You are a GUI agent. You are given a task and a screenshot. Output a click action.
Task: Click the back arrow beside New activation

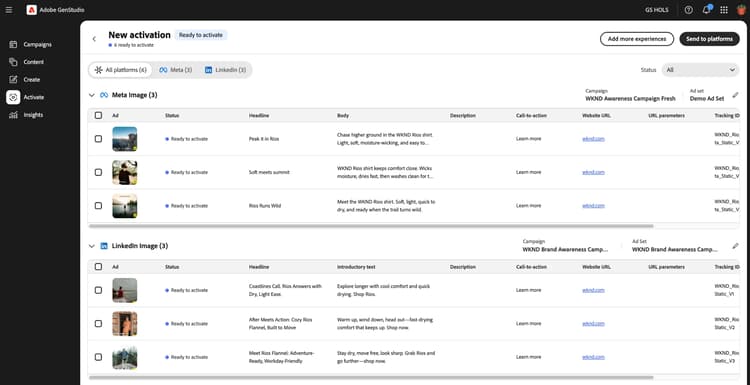(94, 39)
